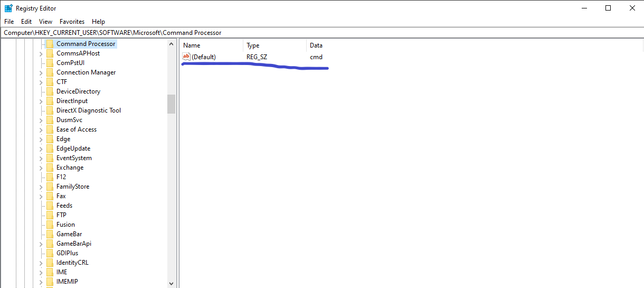Open the View menu
Image resolution: width=644 pixels, height=288 pixels.
[46, 22]
